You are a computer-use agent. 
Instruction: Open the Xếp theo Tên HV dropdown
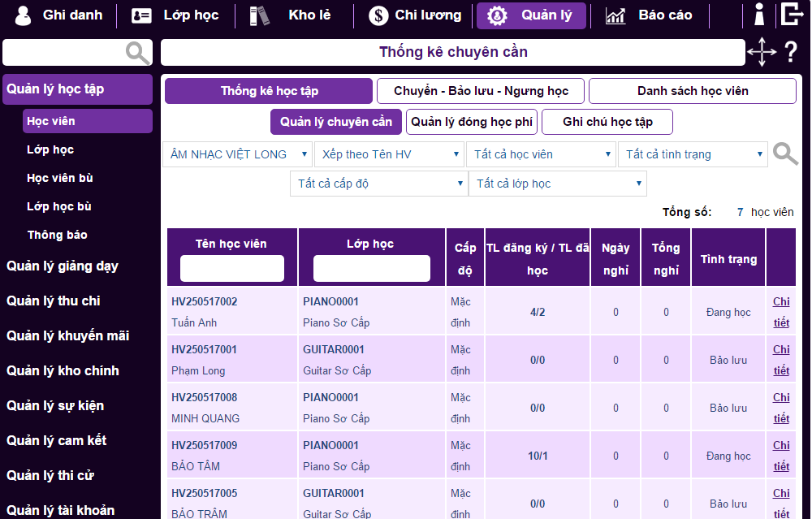coord(391,154)
